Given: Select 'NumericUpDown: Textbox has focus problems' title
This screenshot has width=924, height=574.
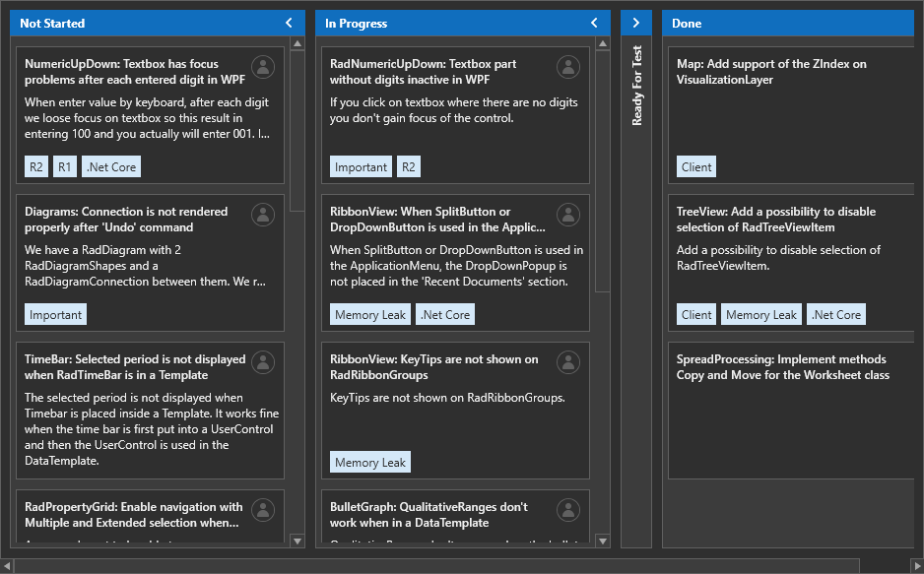Looking at the screenshot, I should pyautogui.click(x=134, y=71).
